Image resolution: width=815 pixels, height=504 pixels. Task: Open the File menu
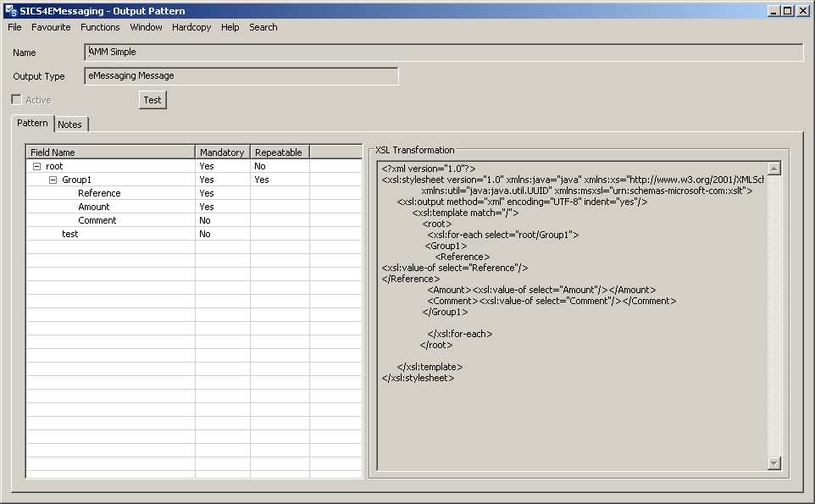[x=14, y=27]
